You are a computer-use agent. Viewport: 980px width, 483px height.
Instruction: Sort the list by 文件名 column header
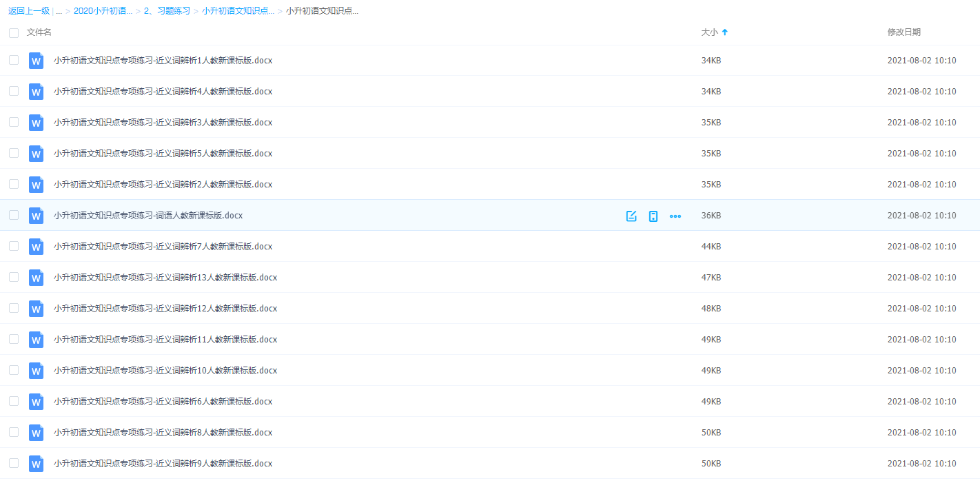coord(39,32)
